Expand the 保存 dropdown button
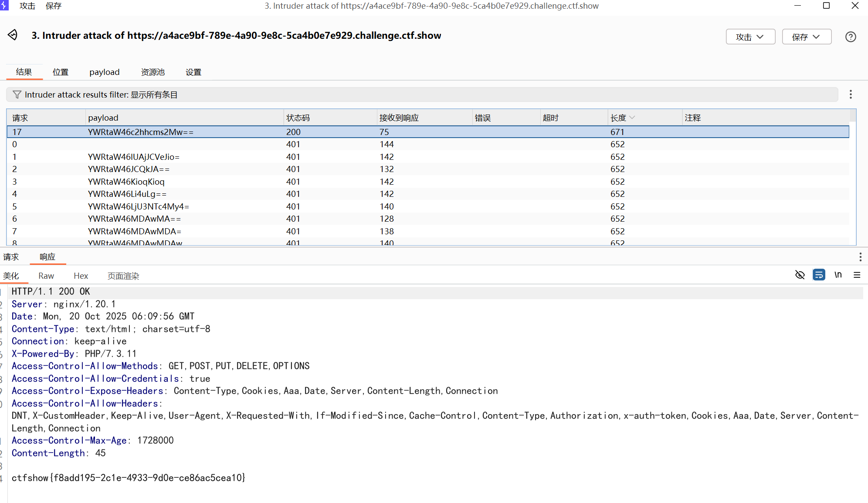Image resolution: width=868 pixels, height=503 pixels. pyautogui.click(x=806, y=37)
